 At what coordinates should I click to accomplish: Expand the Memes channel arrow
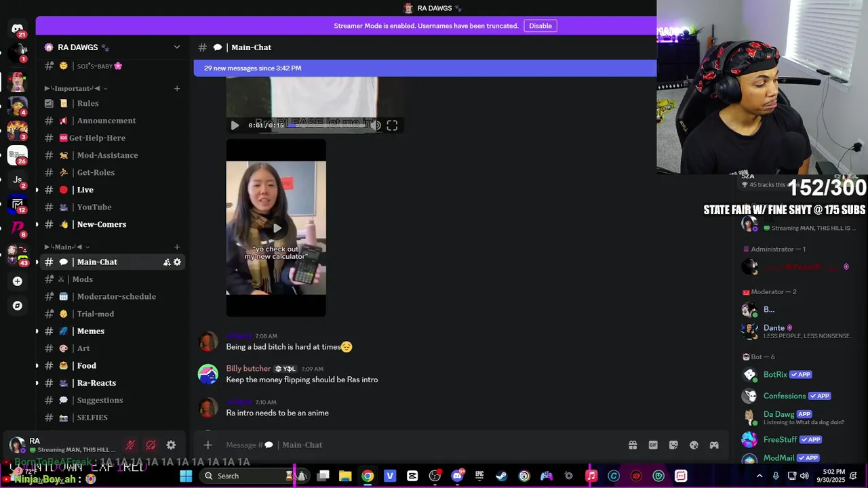37,331
